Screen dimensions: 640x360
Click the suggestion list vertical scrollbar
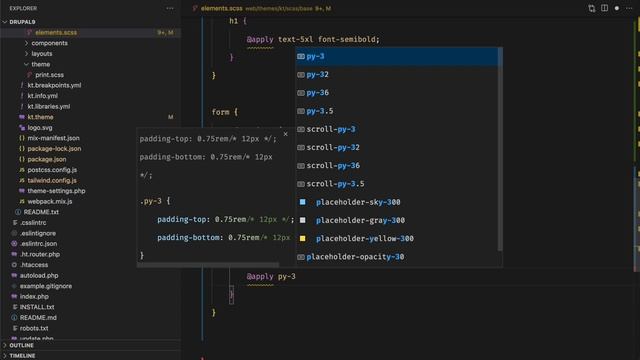[x=500, y=149]
